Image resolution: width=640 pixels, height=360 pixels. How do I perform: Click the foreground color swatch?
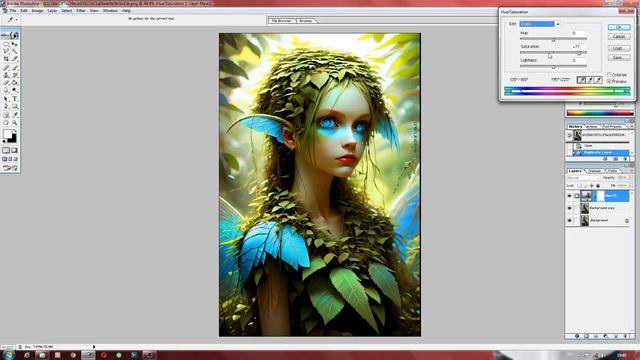click(x=7, y=134)
